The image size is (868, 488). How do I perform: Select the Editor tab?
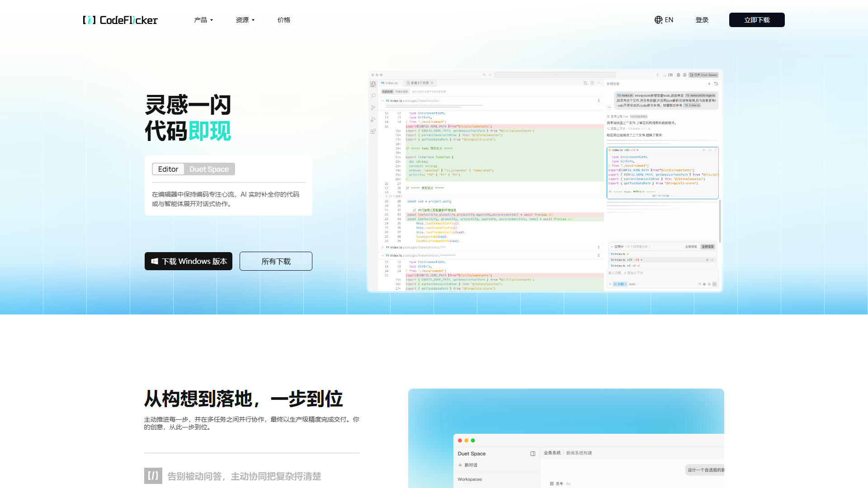click(168, 169)
